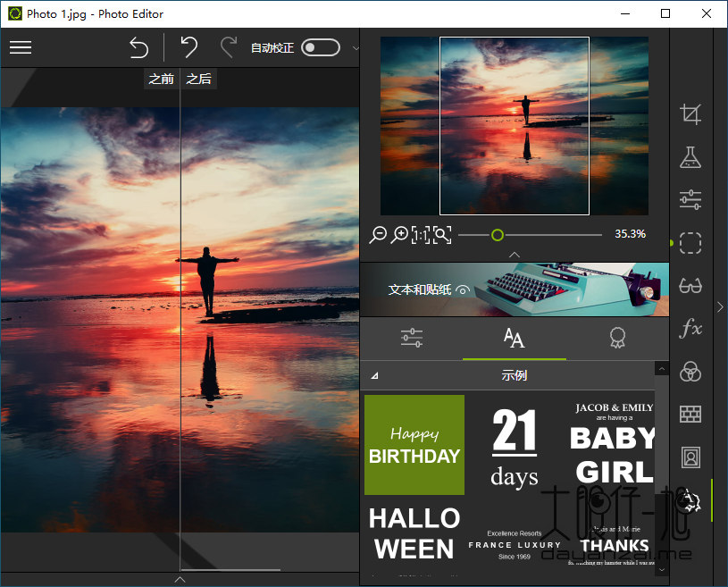Image resolution: width=728 pixels, height=587 pixels.
Task: Expand the bottom panel up chevron
Action: [180, 580]
